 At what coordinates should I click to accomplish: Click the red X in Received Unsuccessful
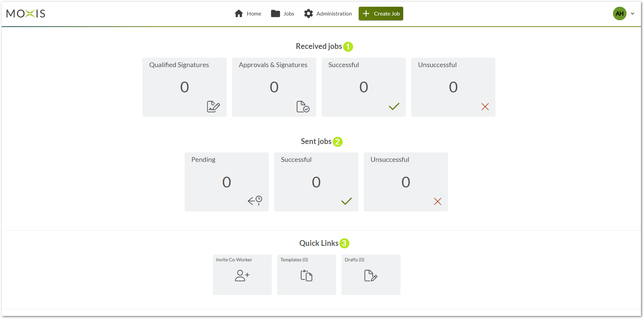(485, 107)
